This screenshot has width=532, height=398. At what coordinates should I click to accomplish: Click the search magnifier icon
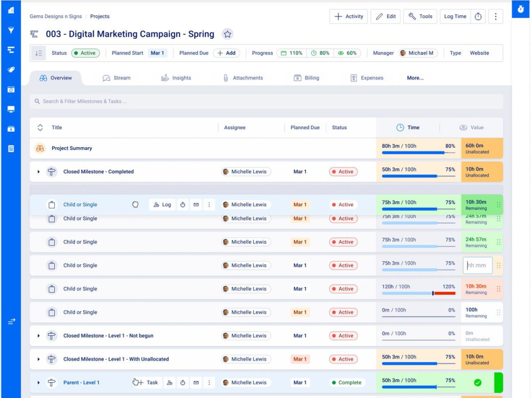click(37, 101)
